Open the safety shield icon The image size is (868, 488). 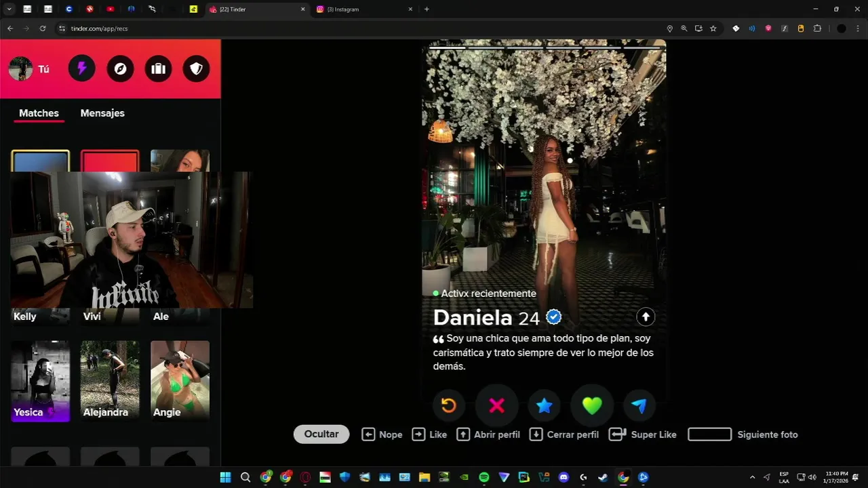[196, 68]
